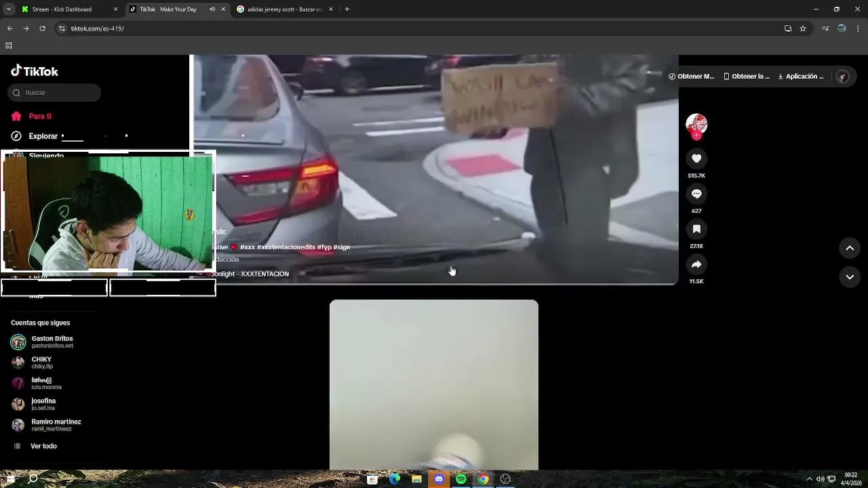Click the Buscar search field
This screenshot has height=488, width=868.
pyautogui.click(x=54, y=92)
